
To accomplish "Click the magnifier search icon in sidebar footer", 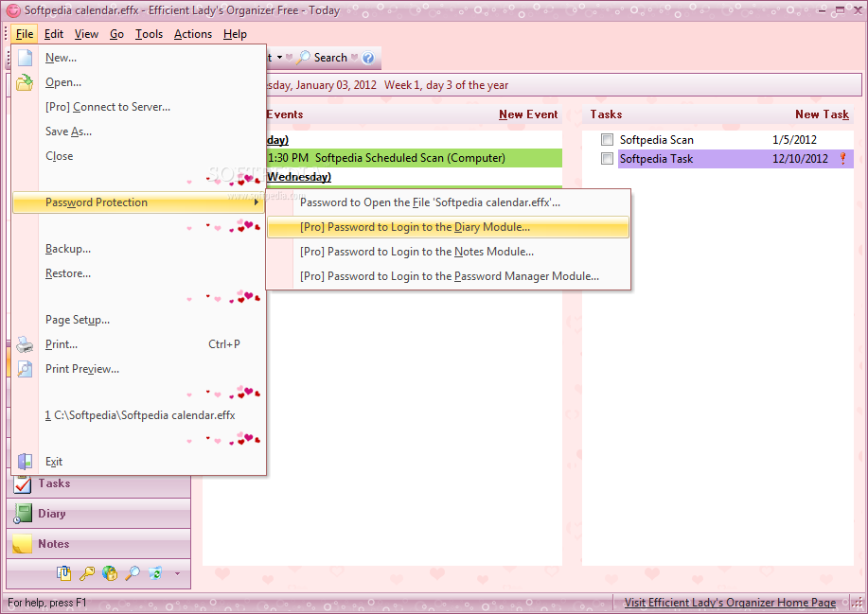I will (x=133, y=573).
